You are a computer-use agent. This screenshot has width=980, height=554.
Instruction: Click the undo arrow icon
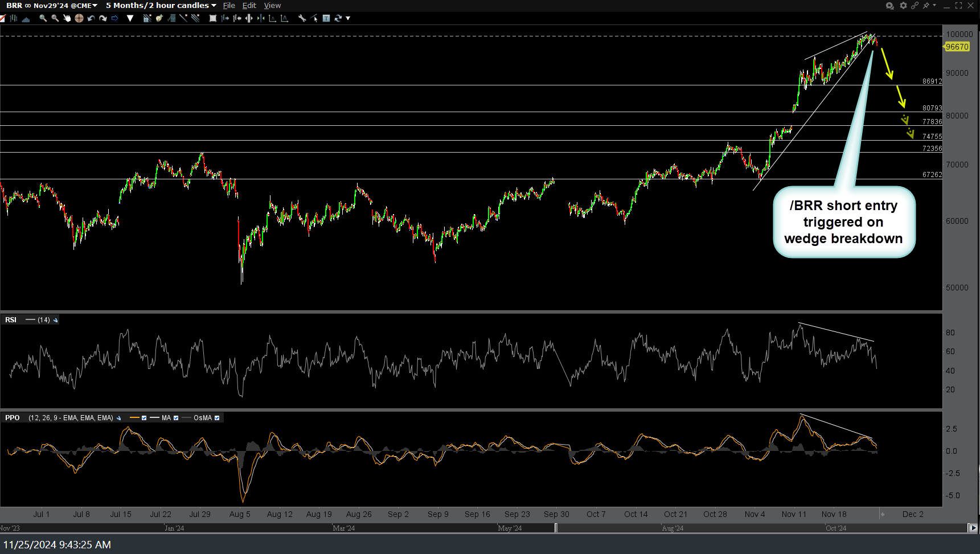click(91, 18)
